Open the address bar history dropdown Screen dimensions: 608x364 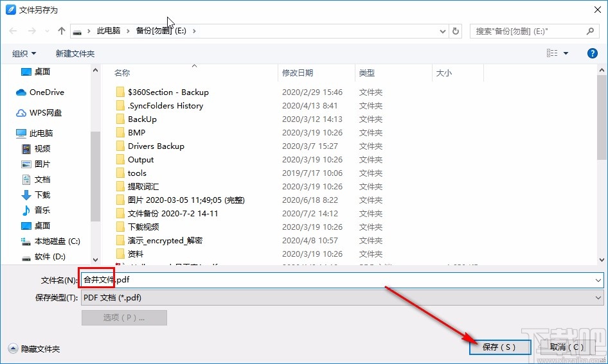[x=442, y=31]
